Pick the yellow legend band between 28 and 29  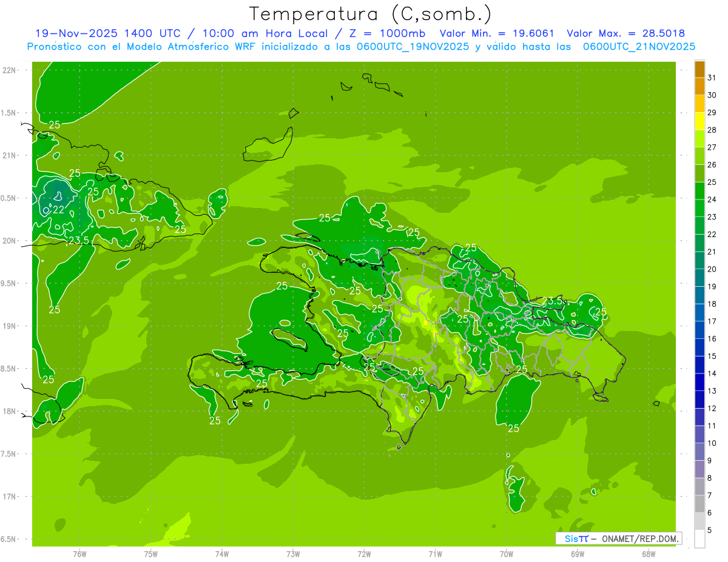tap(699, 121)
